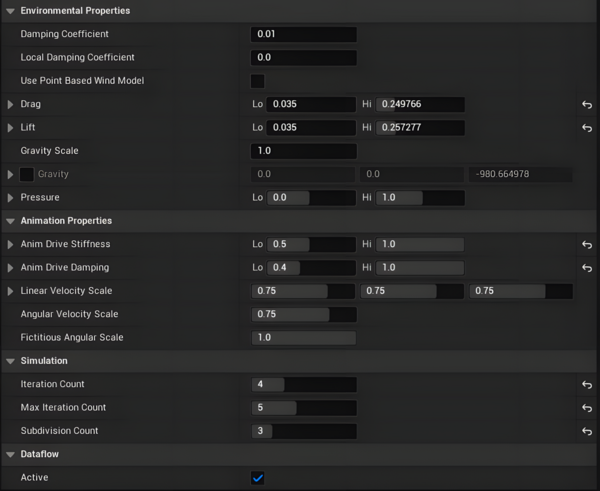Expand the Linear Velocity Scale row
This screenshot has height=491, width=600.
11,291
